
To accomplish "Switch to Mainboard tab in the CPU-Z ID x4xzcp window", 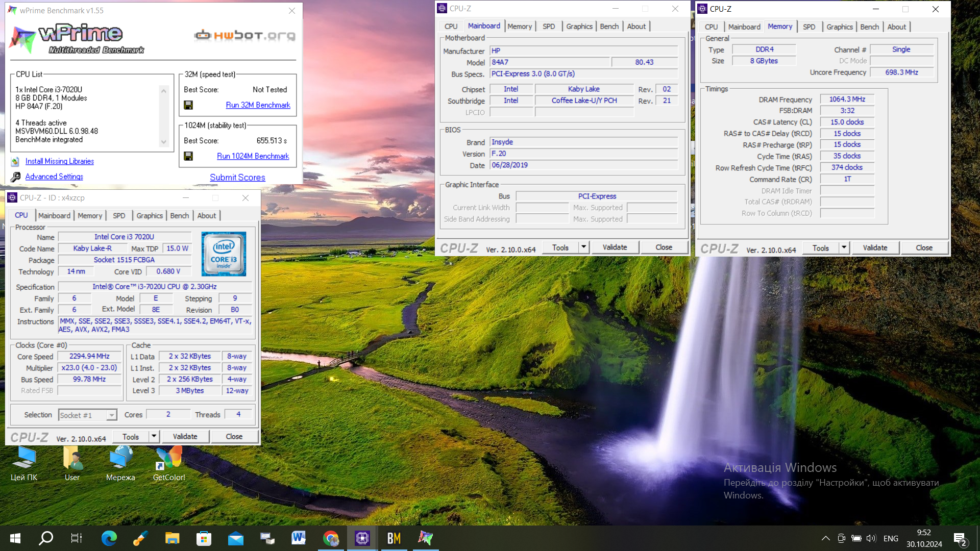I will coord(54,216).
